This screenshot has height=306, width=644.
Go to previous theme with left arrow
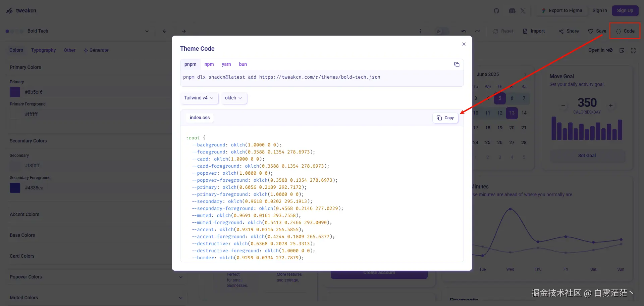pos(164,31)
